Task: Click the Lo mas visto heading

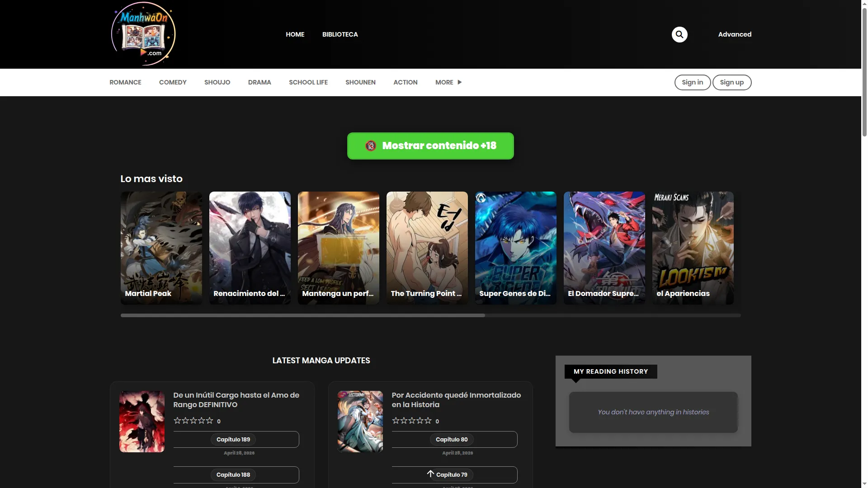Action: [x=151, y=179]
